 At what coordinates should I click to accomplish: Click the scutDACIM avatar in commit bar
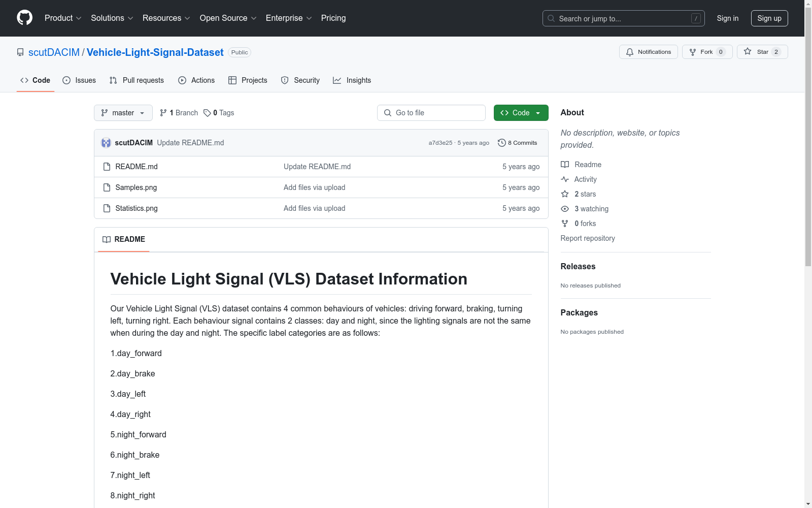pyautogui.click(x=106, y=143)
